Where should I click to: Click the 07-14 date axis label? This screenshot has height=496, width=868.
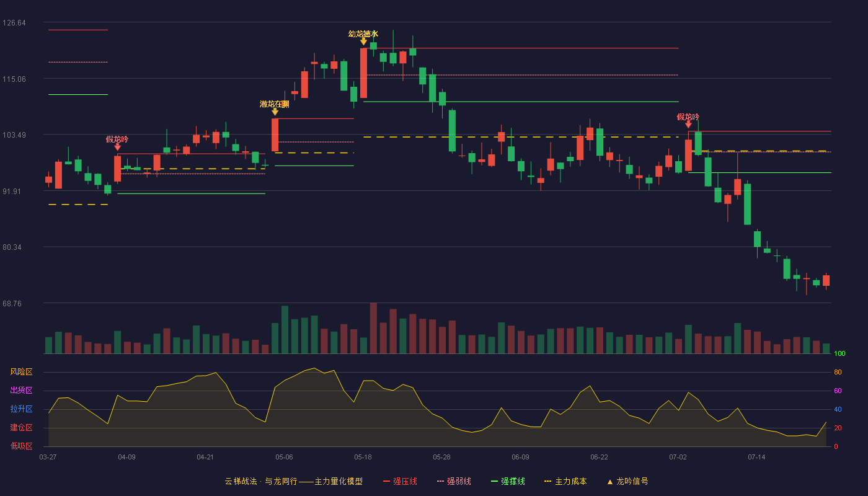tap(756, 457)
